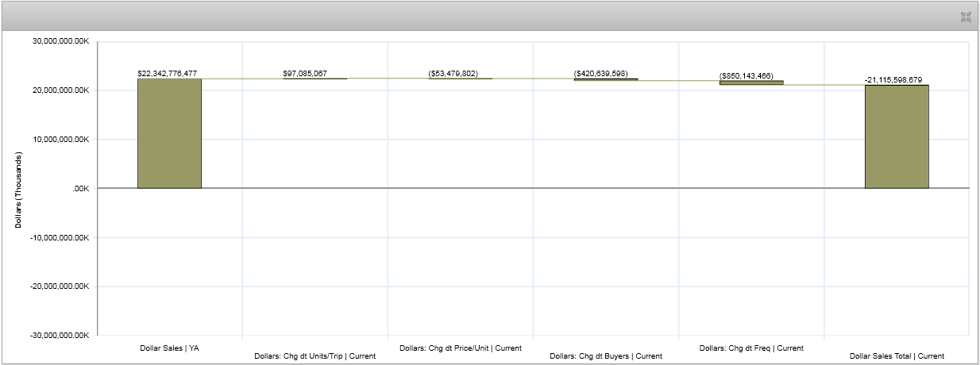Screen dimensions: 980x365
Task: Click the 30,000,000.00K y-axis tick label
Action: click(60, 41)
